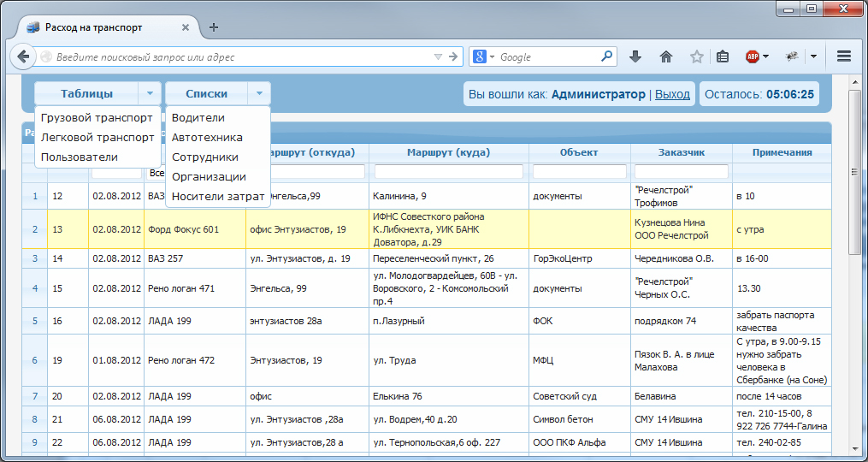
Task: Go to the browser home icon
Action: (x=666, y=56)
